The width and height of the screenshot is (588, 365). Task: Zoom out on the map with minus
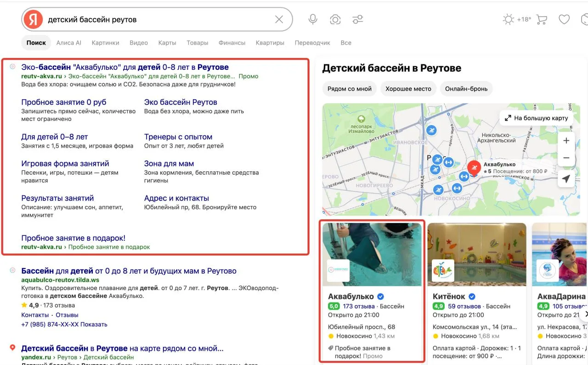click(566, 158)
